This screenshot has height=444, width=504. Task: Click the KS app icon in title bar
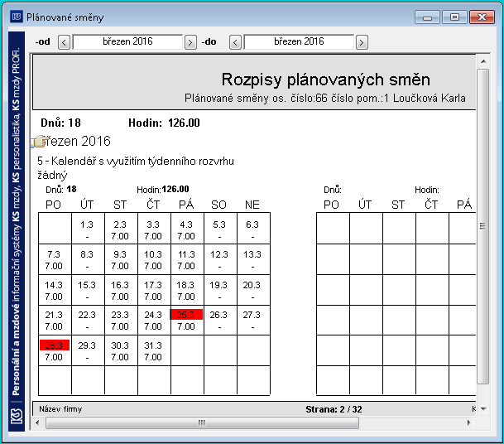pos(17,17)
